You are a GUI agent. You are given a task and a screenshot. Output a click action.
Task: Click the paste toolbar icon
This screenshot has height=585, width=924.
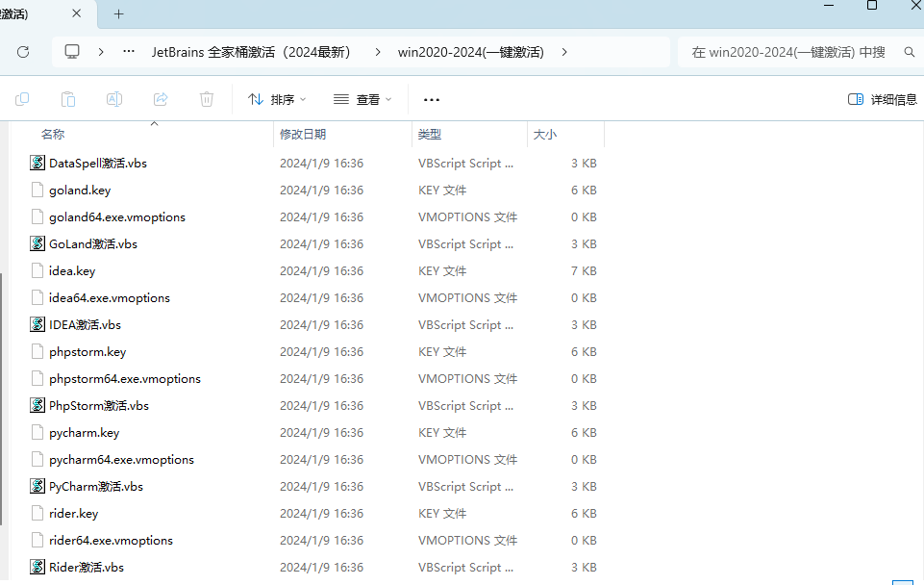tap(68, 99)
